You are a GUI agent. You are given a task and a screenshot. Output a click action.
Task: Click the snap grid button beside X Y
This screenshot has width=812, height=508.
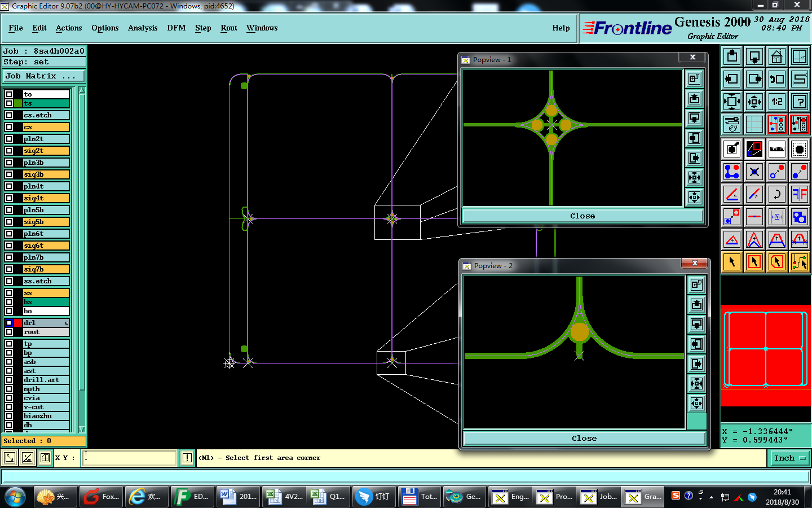click(x=45, y=458)
